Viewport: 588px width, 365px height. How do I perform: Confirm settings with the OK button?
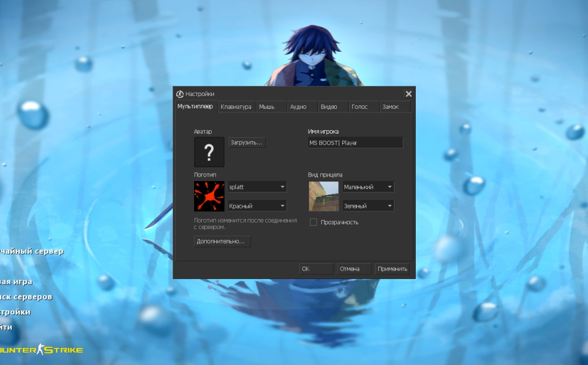pos(316,269)
